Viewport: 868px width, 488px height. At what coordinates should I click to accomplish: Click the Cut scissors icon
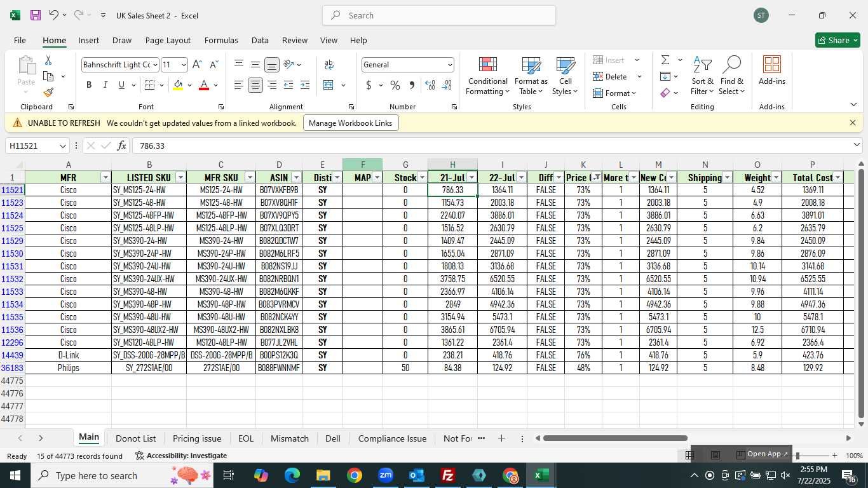pyautogui.click(x=48, y=60)
